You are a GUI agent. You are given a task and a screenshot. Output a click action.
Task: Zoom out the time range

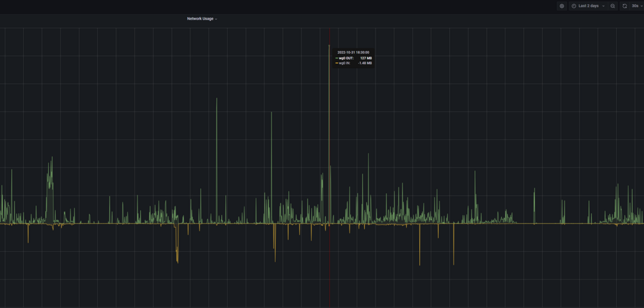613,6
